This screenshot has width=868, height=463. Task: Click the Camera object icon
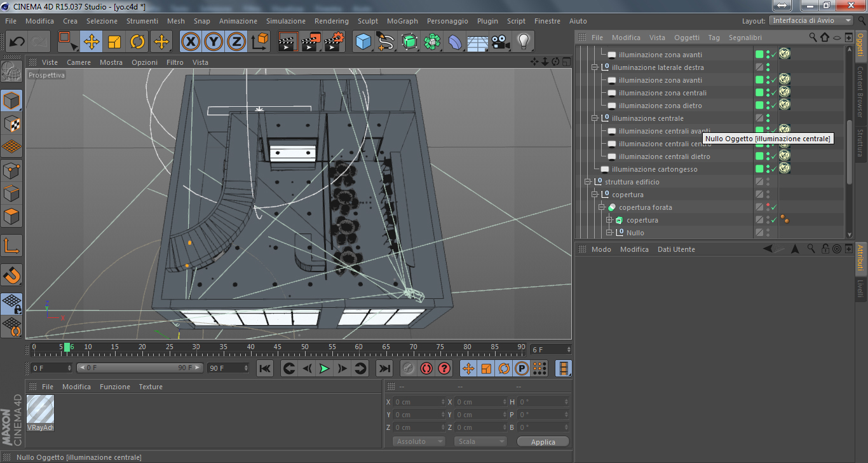point(501,42)
